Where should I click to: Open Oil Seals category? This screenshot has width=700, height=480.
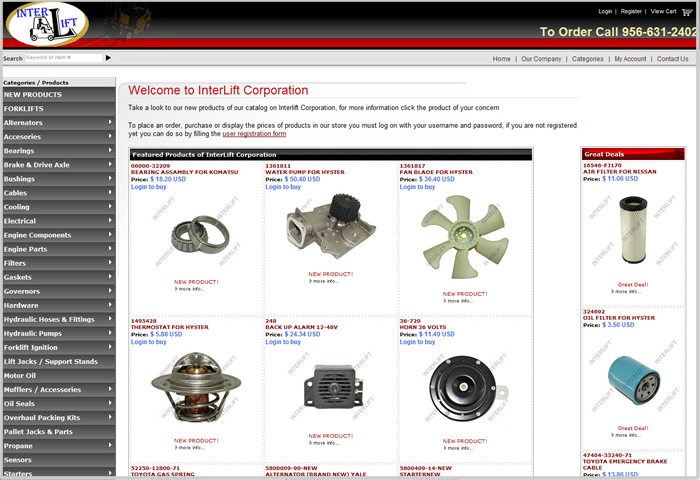[x=58, y=404]
